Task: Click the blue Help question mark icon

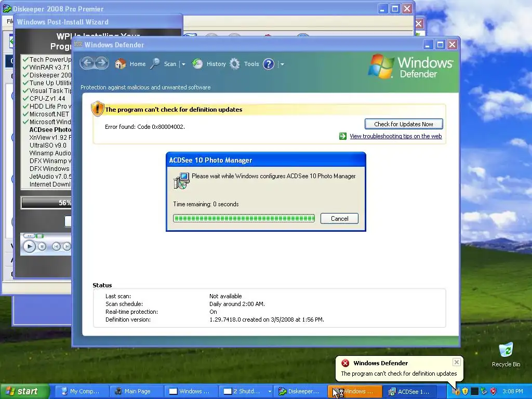Action: 269,64
